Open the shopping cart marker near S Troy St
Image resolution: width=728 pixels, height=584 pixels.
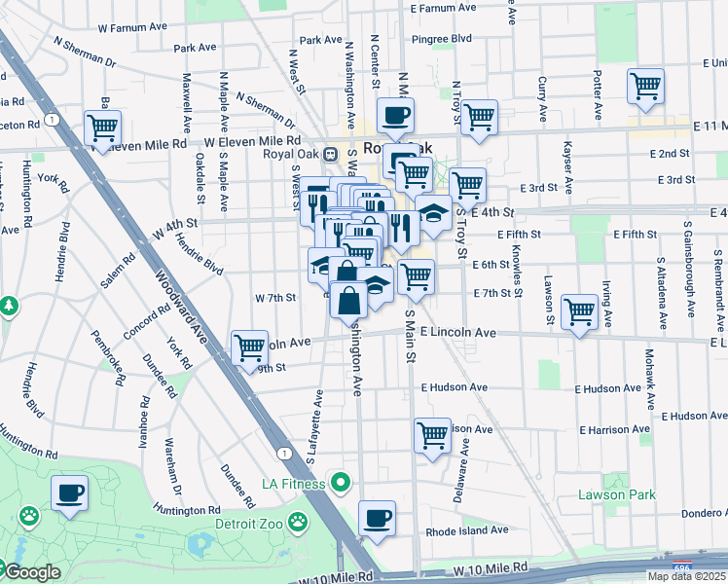479,119
